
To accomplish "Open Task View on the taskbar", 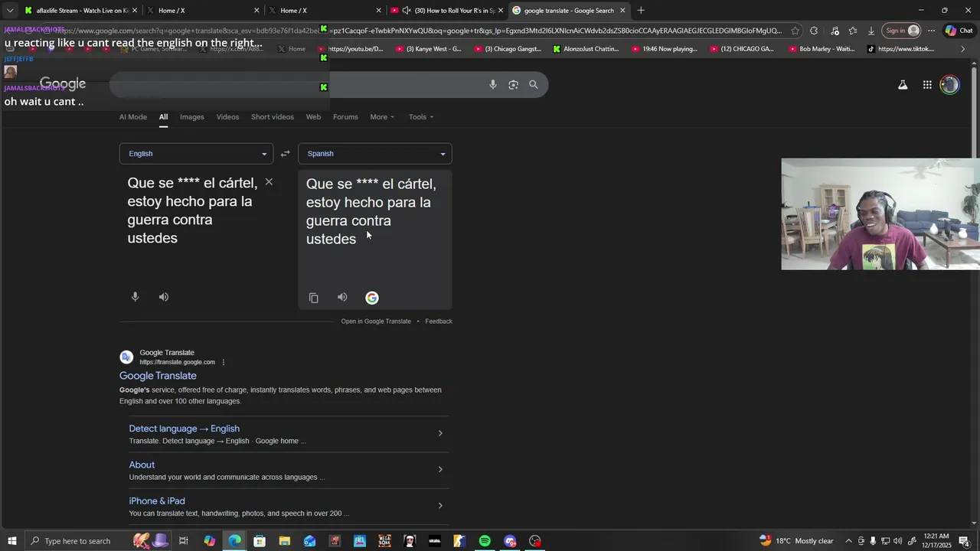I will (184, 541).
